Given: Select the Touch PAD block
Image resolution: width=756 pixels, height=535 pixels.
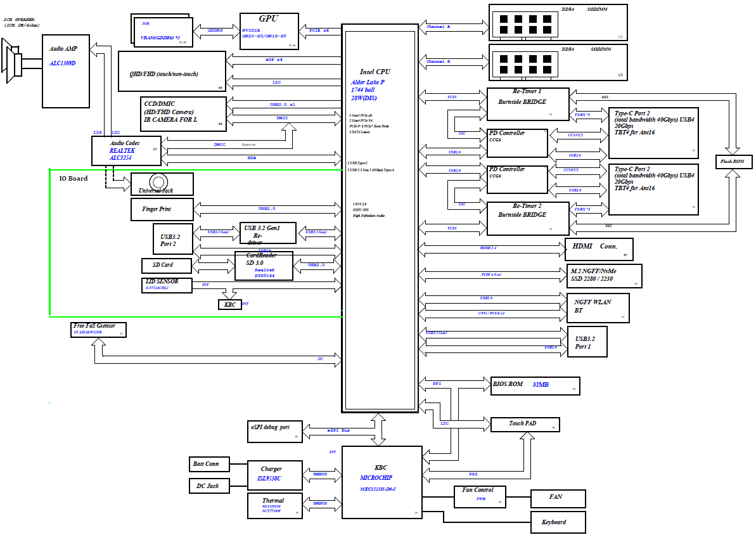Looking at the screenshot, I should 525,424.
